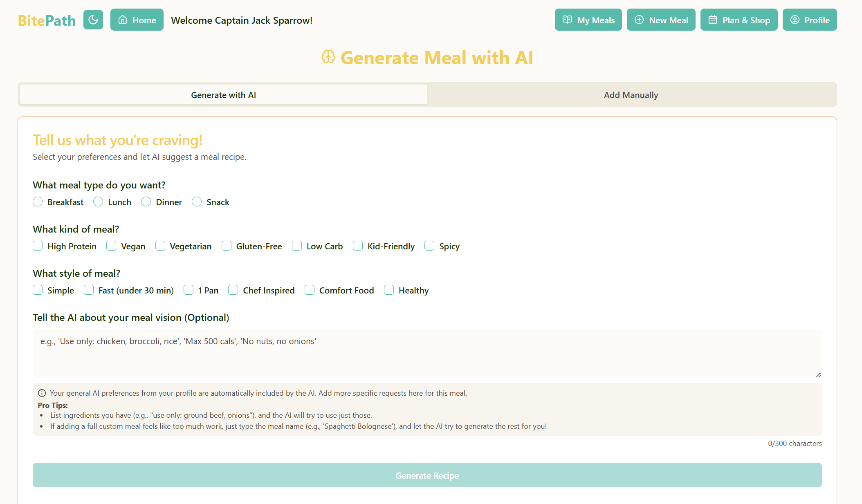Image resolution: width=862 pixels, height=504 pixels.
Task: Click into the meal vision text area
Action: tap(427, 354)
